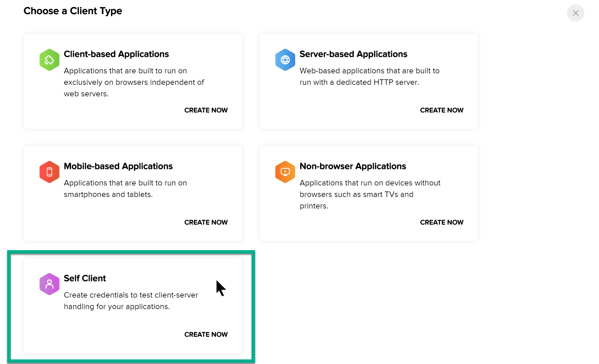Click the purple person Self Client icon
The image size is (599, 364).
(x=49, y=284)
